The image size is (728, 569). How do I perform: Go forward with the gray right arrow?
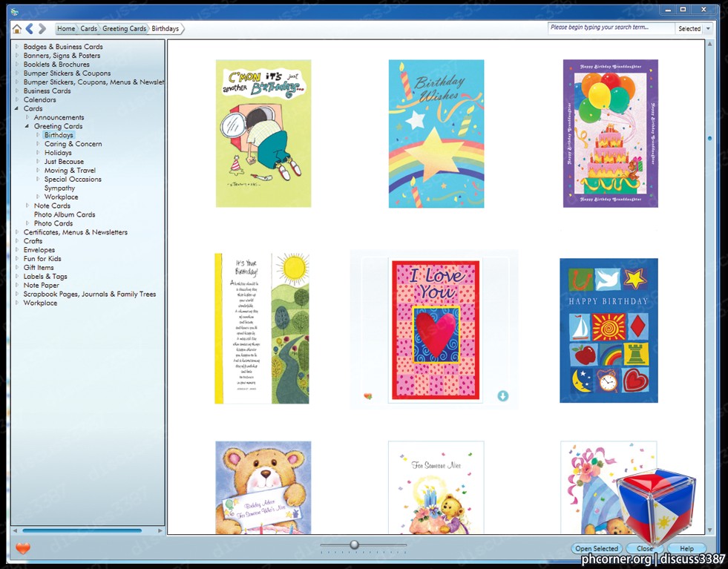pyautogui.click(x=42, y=29)
